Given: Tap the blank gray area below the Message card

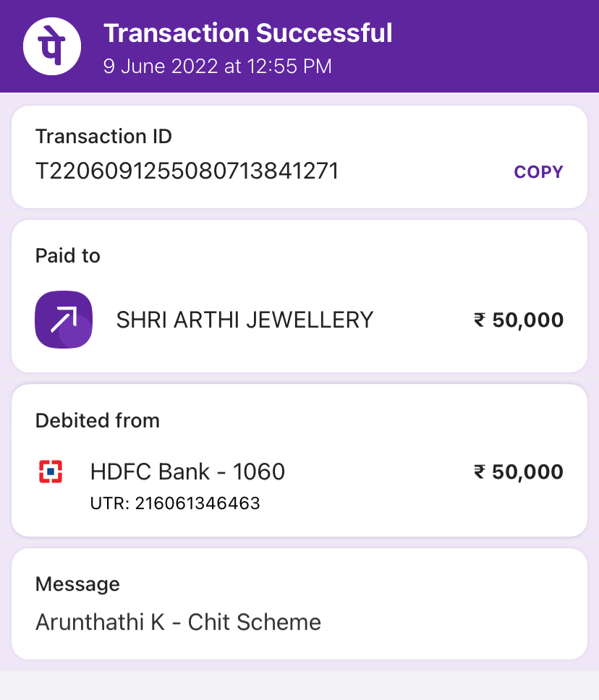Looking at the screenshot, I should [299, 684].
